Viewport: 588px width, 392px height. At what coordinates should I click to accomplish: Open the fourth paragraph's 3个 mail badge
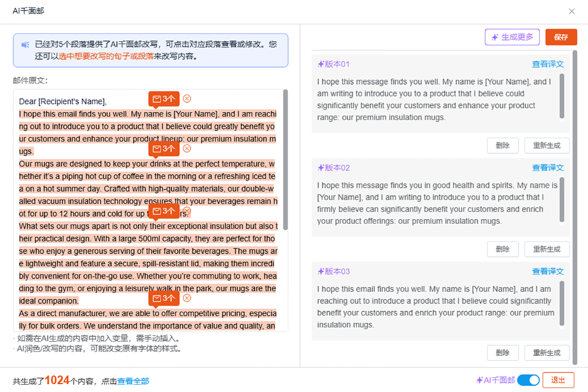(164, 298)
